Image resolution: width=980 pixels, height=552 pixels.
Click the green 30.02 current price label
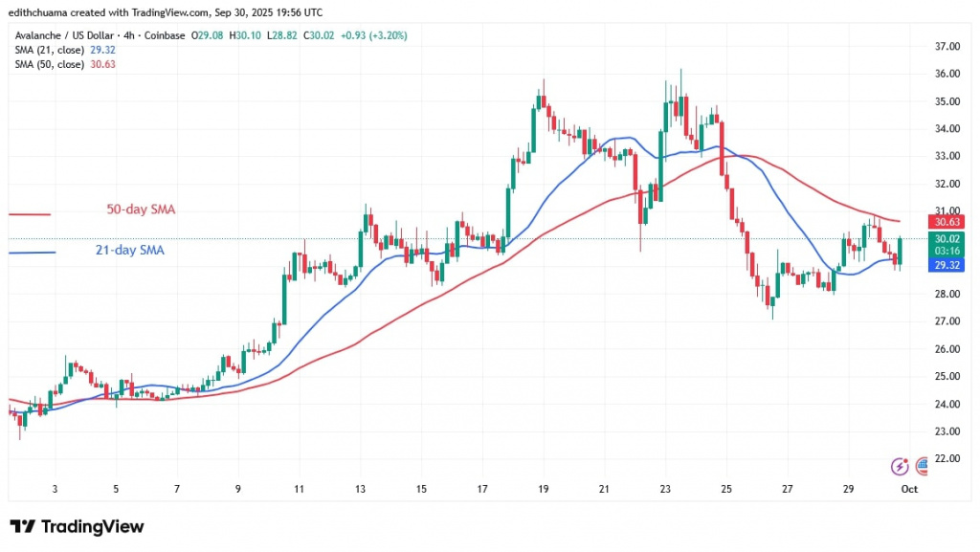tap(922, 238)
